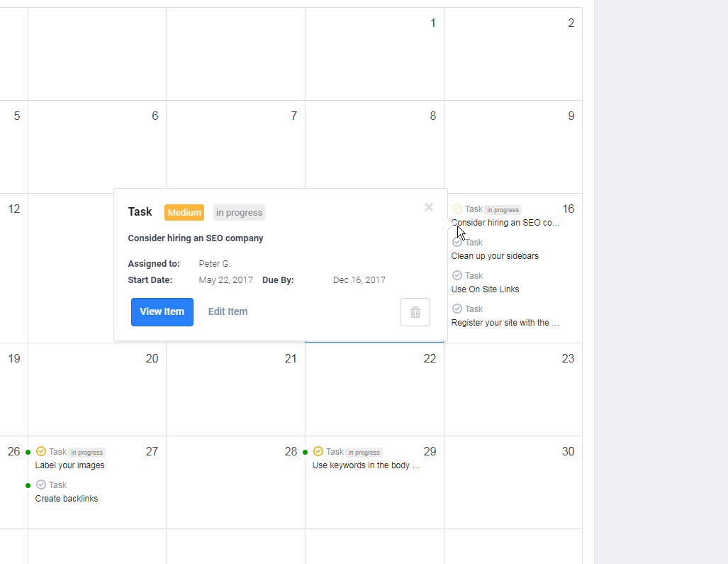Close the task details popup

pos(428,207)
